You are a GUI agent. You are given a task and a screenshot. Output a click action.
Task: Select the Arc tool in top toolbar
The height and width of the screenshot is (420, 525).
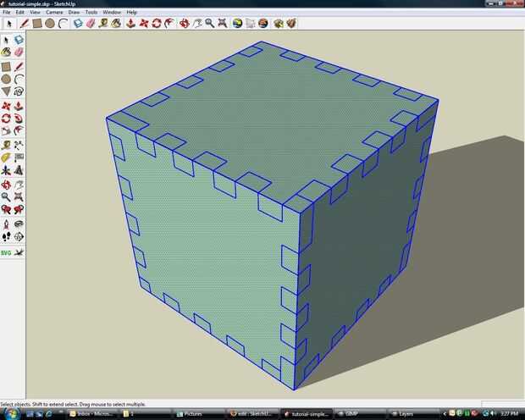[63, 24]
